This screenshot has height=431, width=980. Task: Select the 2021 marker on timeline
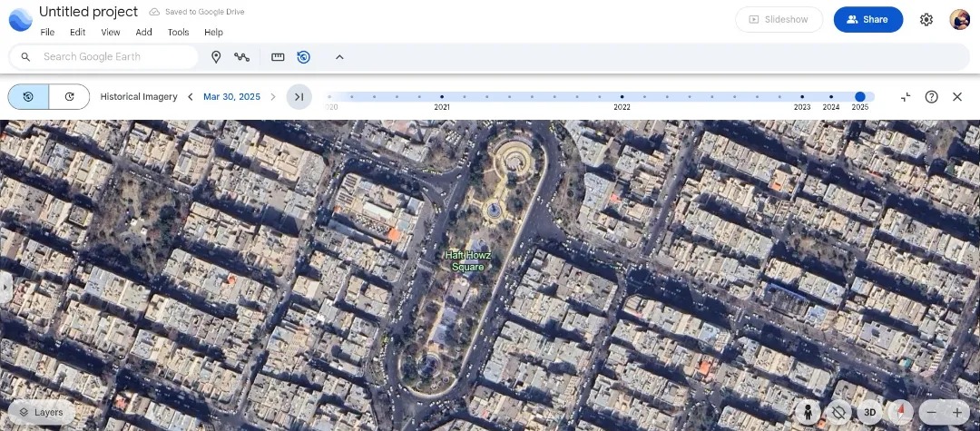pyautogui.click(x=442, y=97)
